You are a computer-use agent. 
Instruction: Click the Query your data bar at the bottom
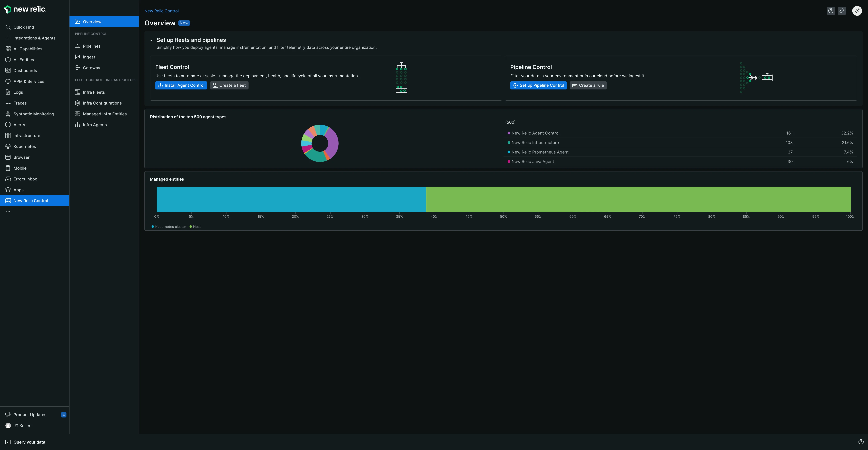point(30,442)
